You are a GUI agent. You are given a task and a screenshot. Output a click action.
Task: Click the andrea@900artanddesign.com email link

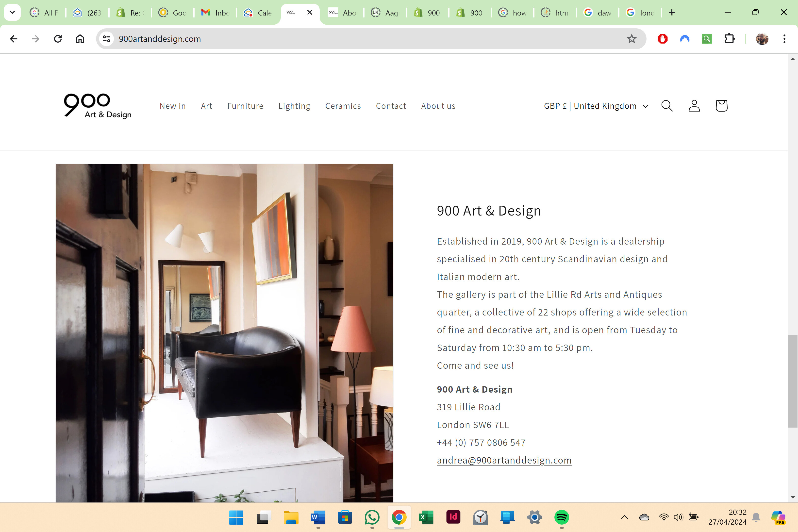(x=504, y=460)
